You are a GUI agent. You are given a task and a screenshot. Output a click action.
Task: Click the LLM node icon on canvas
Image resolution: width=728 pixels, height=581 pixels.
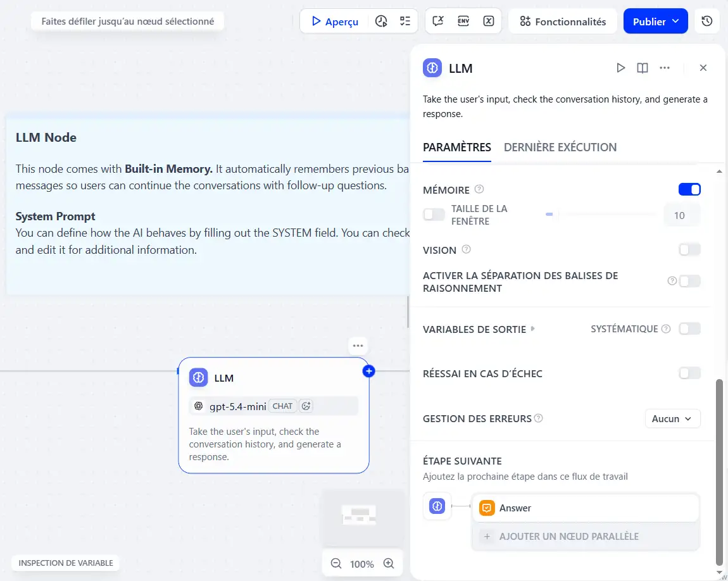[x=198, y=378]
